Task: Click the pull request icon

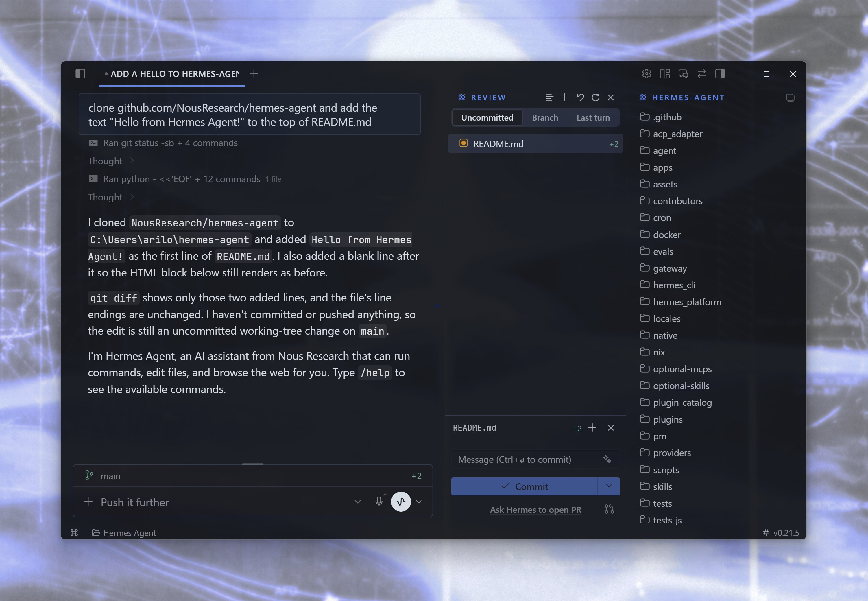Action: coord(609,510)
